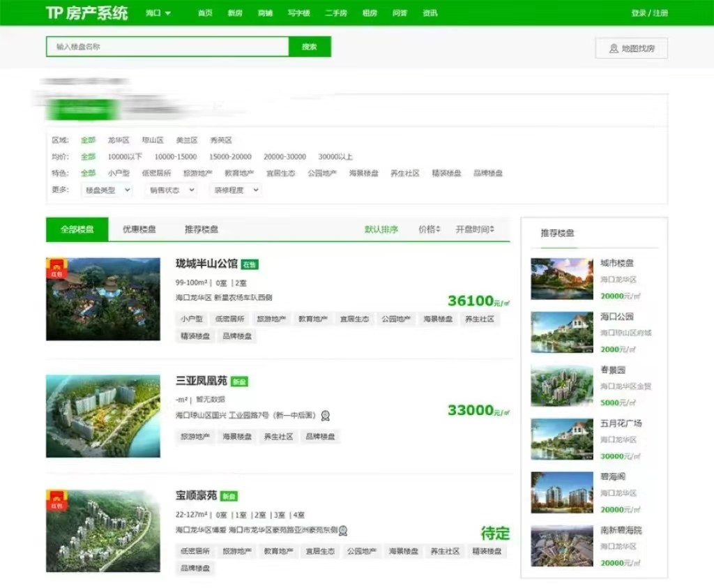This screenshot has width=714, height=588.
Task: Click the 红包 badge on 珑城半山公馆 image
Action: coord(56,269)
